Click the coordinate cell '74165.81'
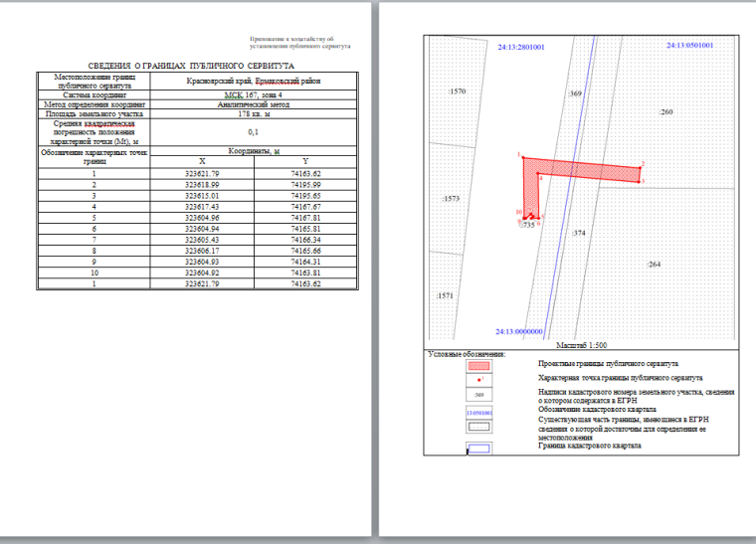This screenshot has height=544, width=756. [x=305, y=230]
